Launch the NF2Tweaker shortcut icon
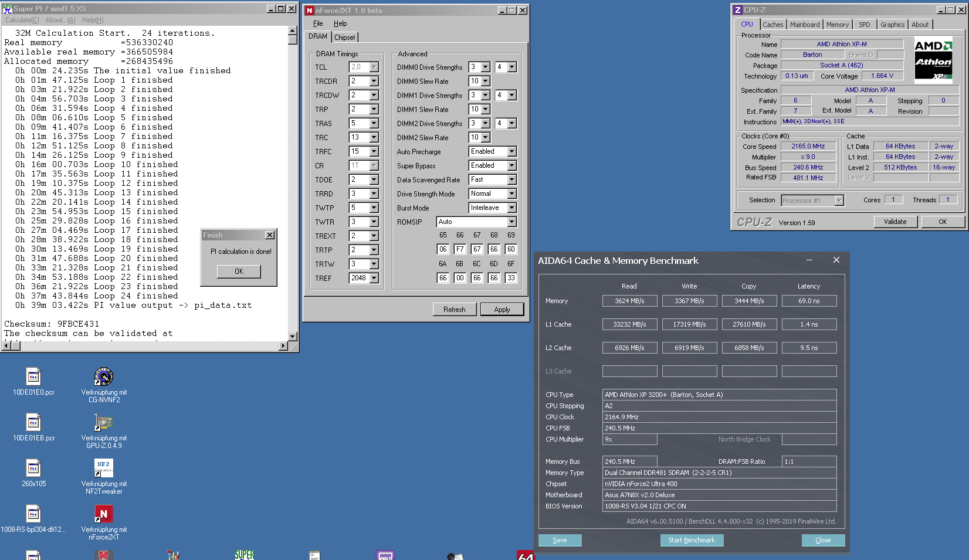 104,468
